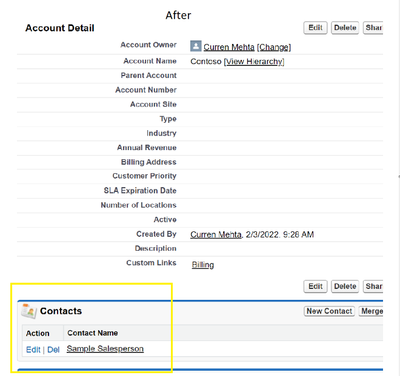Click the Change owner link

coord(274,47)
